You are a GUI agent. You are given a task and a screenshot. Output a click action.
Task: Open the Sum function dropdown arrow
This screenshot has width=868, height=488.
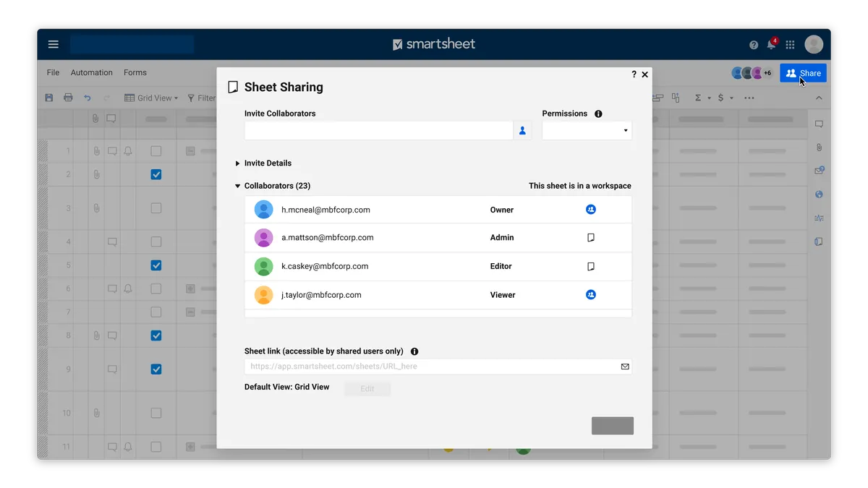coord(709,98)
